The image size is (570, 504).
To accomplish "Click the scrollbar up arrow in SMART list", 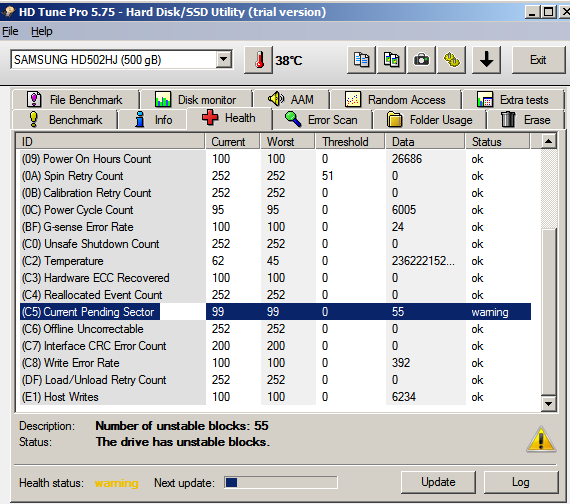I will [x=549, y=141].
